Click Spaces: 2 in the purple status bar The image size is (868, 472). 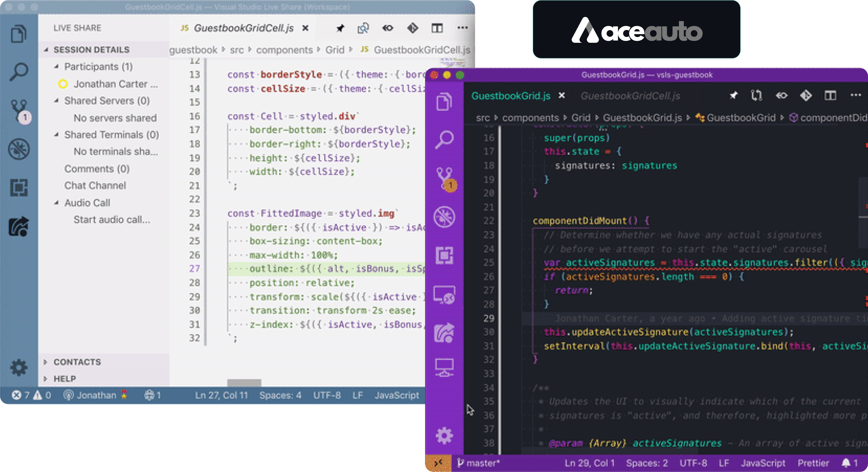(647, 463)
